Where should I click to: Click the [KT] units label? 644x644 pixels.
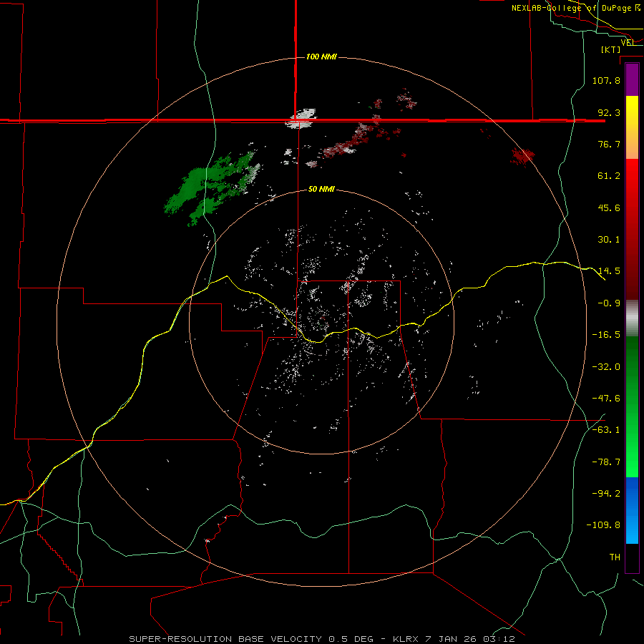(611, 49)
